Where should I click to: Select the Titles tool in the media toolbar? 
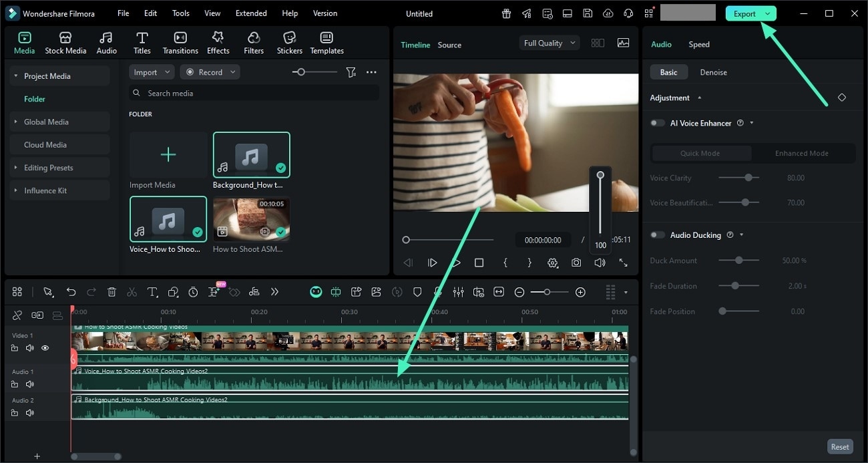(142, 41)
